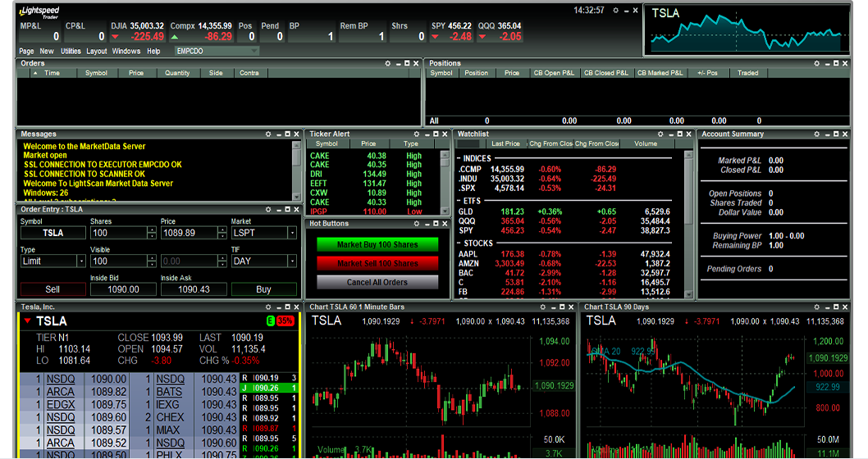Viewport: 868px width, 459px height.
Task: Open settings gear in Hot Buttons panel
Action: 416,224
